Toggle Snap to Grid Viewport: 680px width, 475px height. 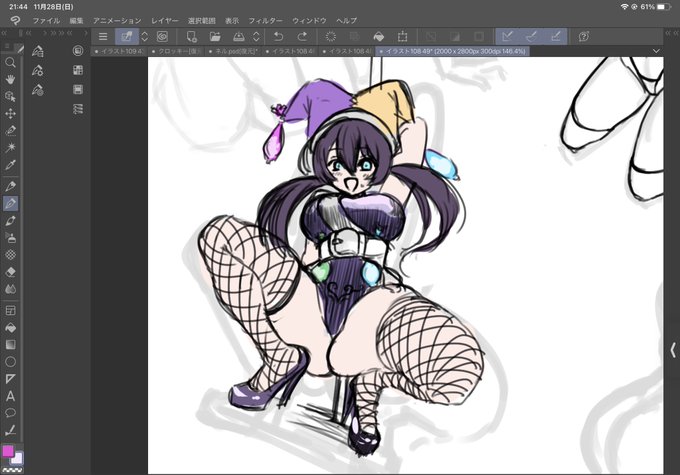tap(556, 36)
